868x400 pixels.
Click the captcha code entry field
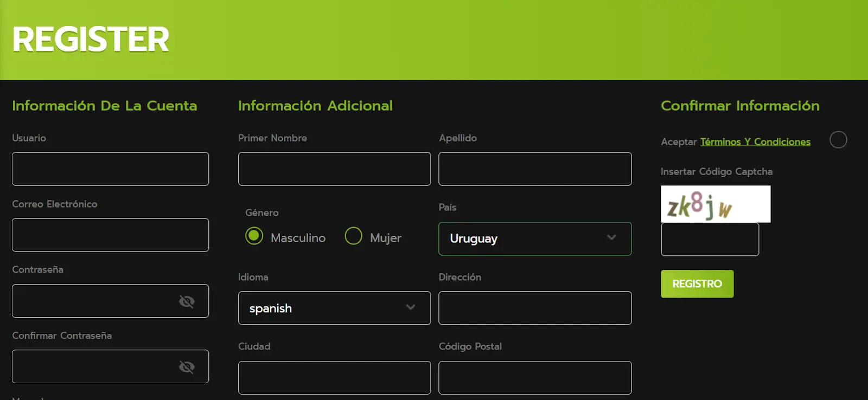point(710,240)
